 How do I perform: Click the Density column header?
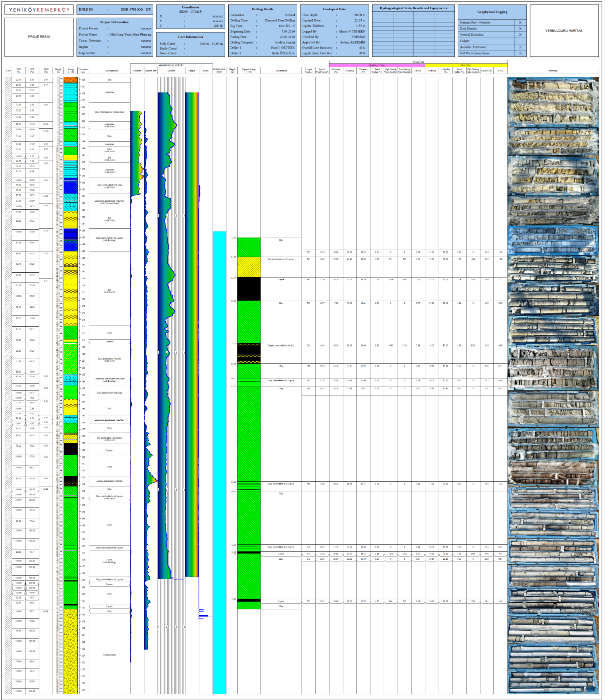tap(171, 71)
